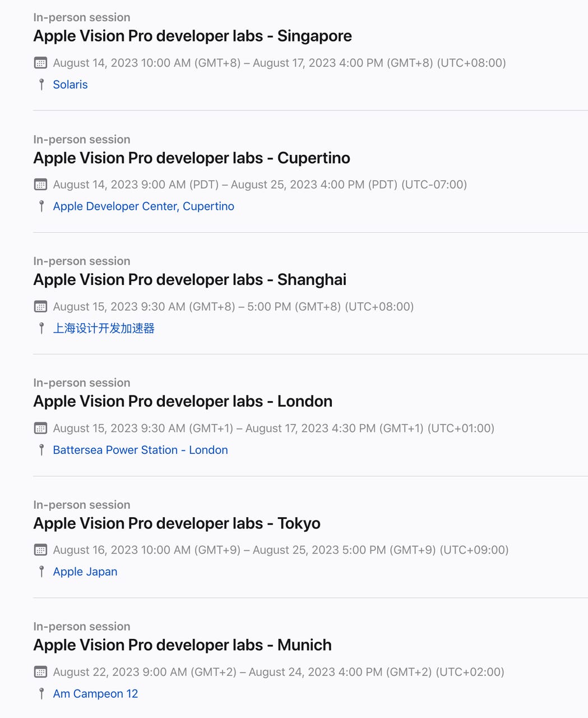Select the Apple Vision Pro developer labs - London title
The width and height of the screenshot is (588, 718).
point(183,402)
